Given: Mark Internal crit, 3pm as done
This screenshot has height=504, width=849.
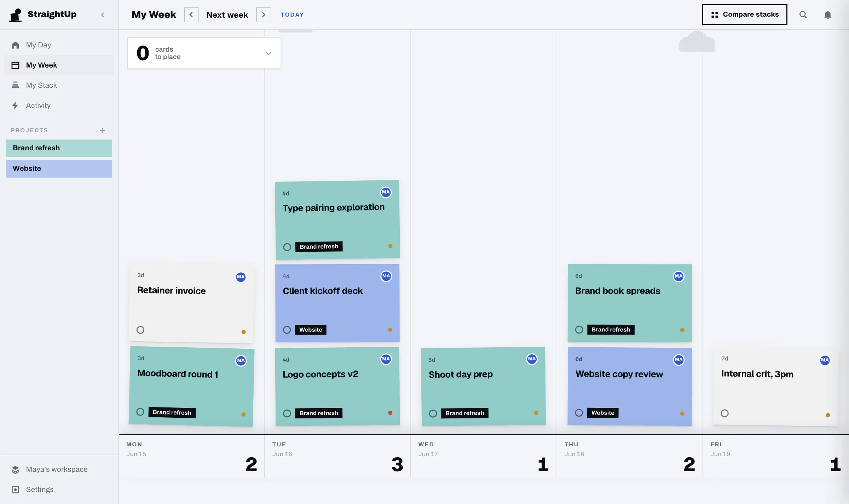Looking at the screenshot, I should coord(725,413).
